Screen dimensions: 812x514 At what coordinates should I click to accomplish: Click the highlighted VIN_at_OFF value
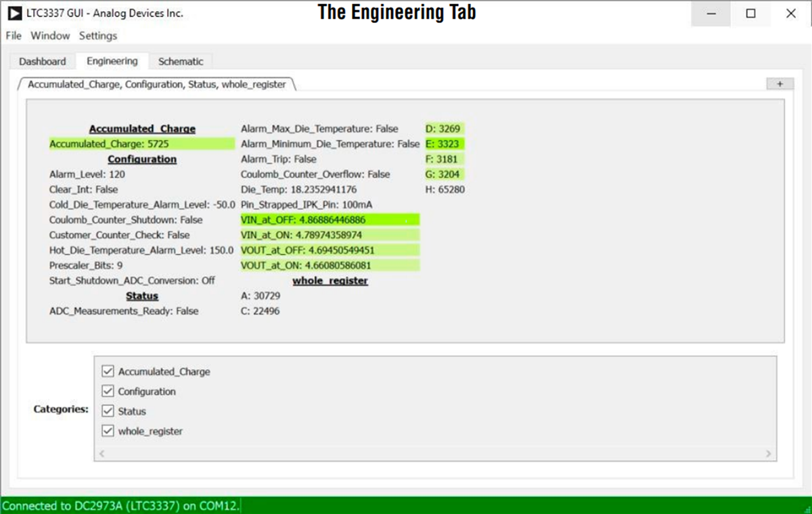330,220
